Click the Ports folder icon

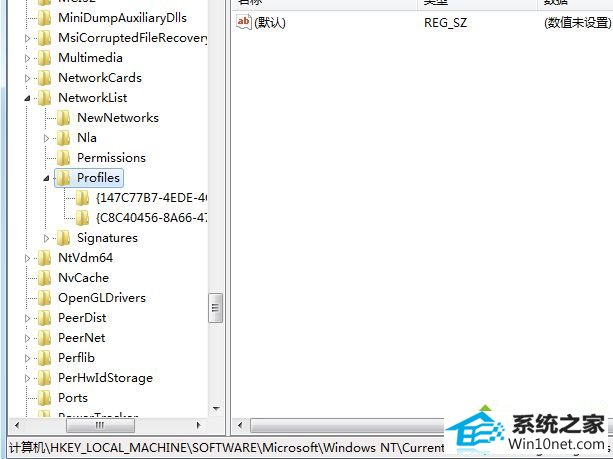click(44, 398)
